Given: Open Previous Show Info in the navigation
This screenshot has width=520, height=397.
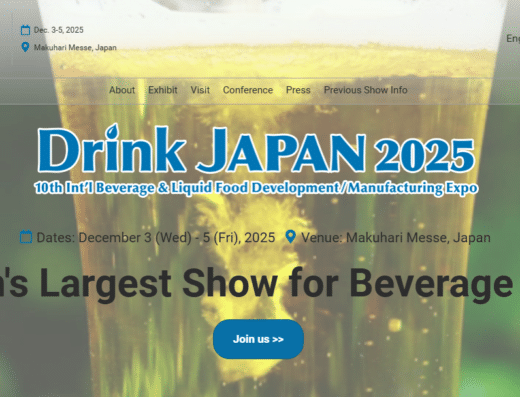Looking at the screenshot, I should 366,90.
